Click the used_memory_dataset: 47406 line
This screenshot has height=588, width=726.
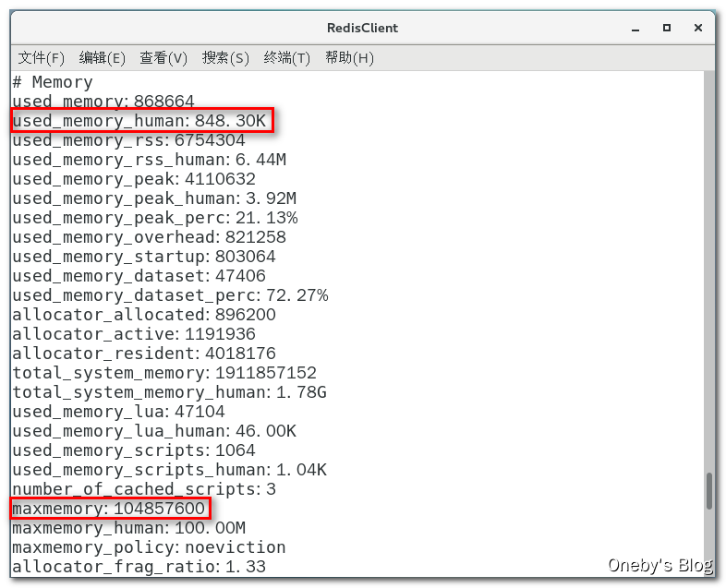tap(139, 276)
